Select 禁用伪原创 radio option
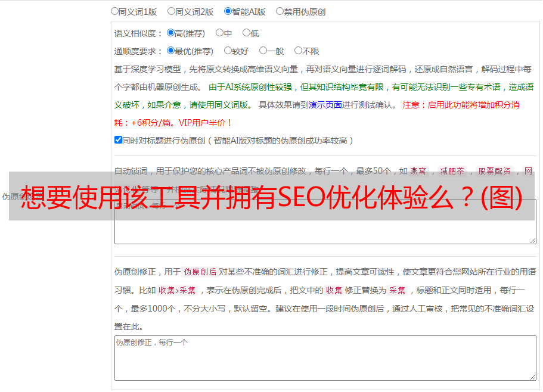This screenshot has height=392, width=543. pyautogui.click(x=280, y=11)
